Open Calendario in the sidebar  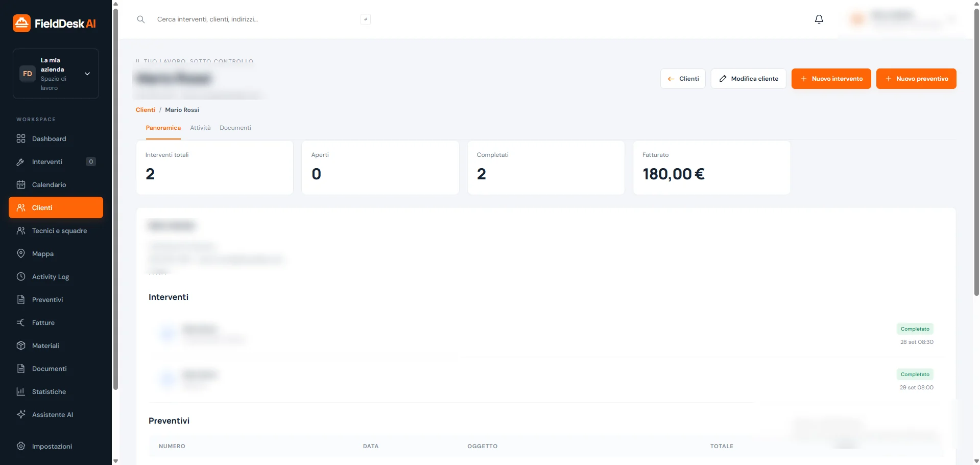[56, 184]
